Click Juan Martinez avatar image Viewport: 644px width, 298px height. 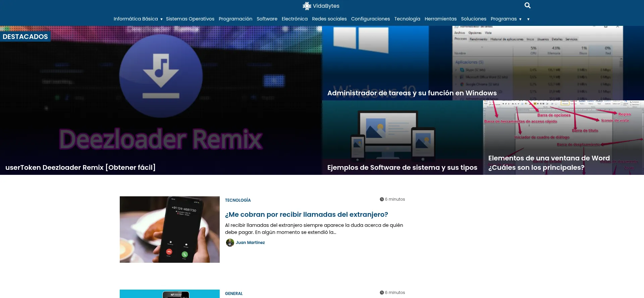[x=230, y=243]
